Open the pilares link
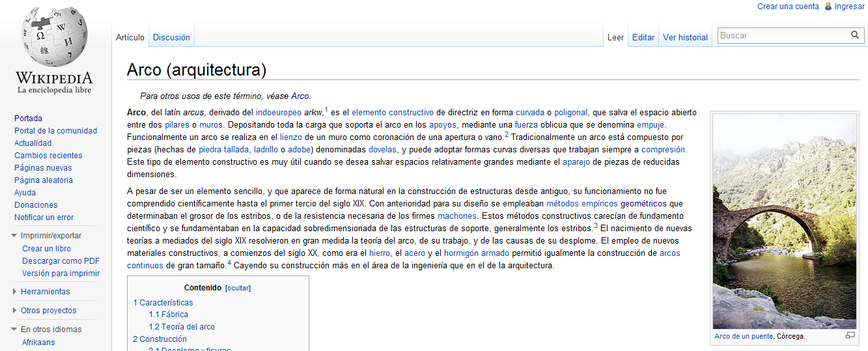Screen dimensions: 868x351 point(177,125)
